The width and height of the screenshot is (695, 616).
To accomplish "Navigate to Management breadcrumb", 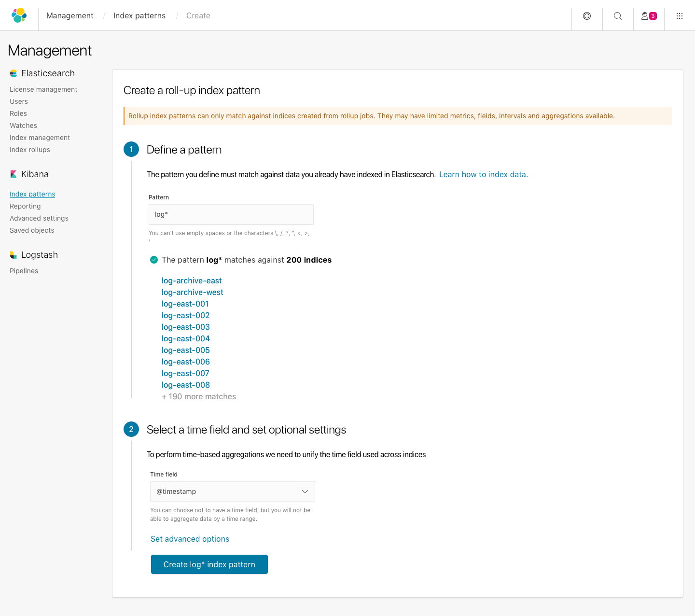I will click(69, 15).
